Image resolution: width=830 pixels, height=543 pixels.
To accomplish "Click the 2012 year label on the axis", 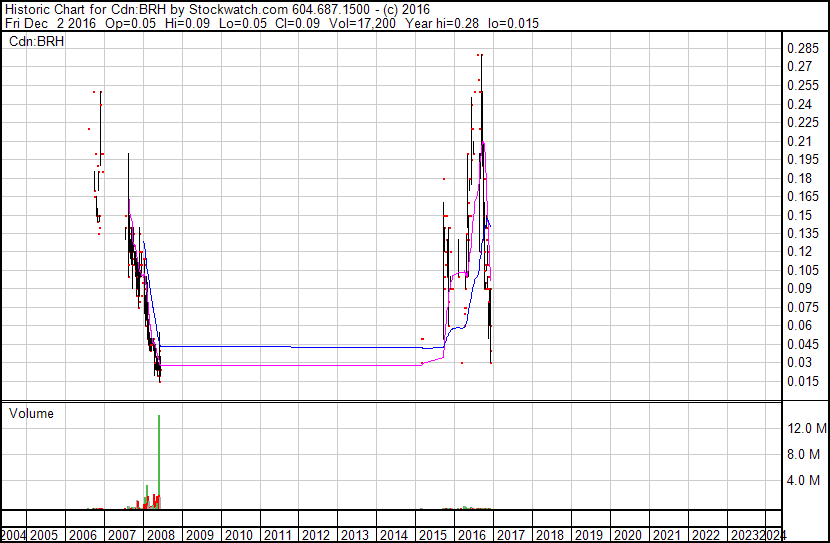I will tap(316, 535).
